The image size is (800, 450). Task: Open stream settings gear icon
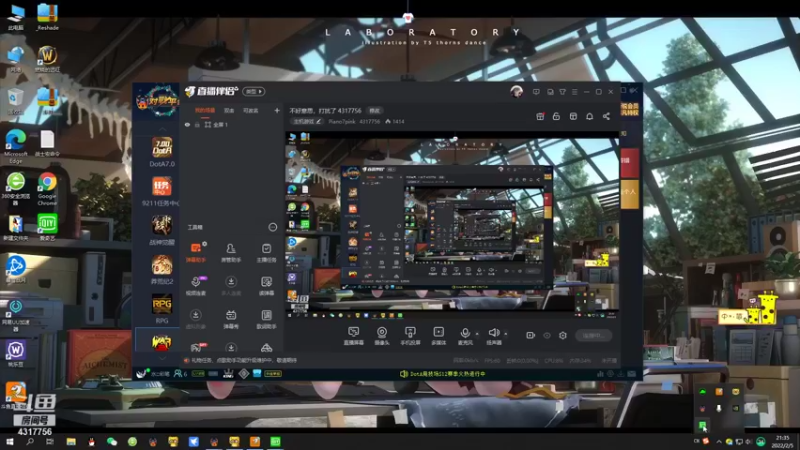[563, 335]
